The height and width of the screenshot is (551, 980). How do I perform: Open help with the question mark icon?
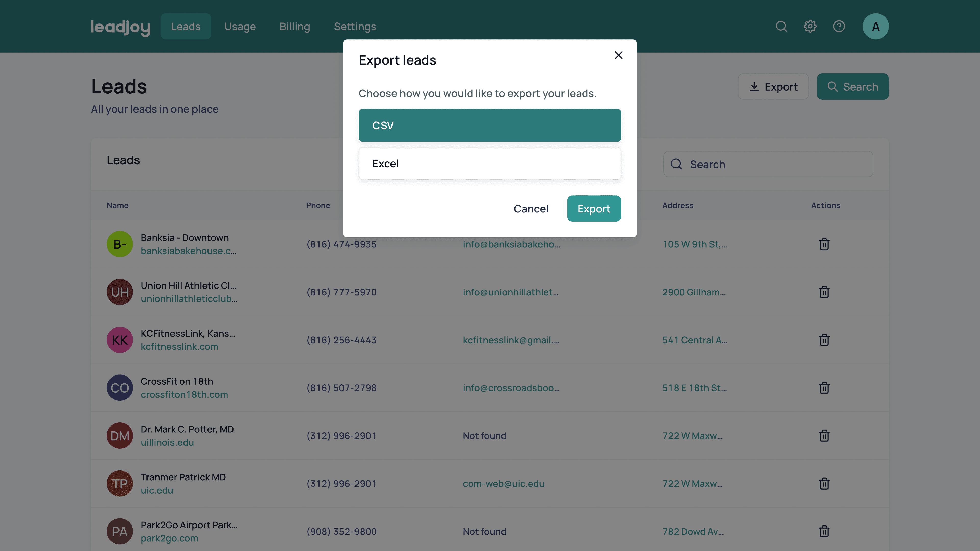(x=839, y=26)
